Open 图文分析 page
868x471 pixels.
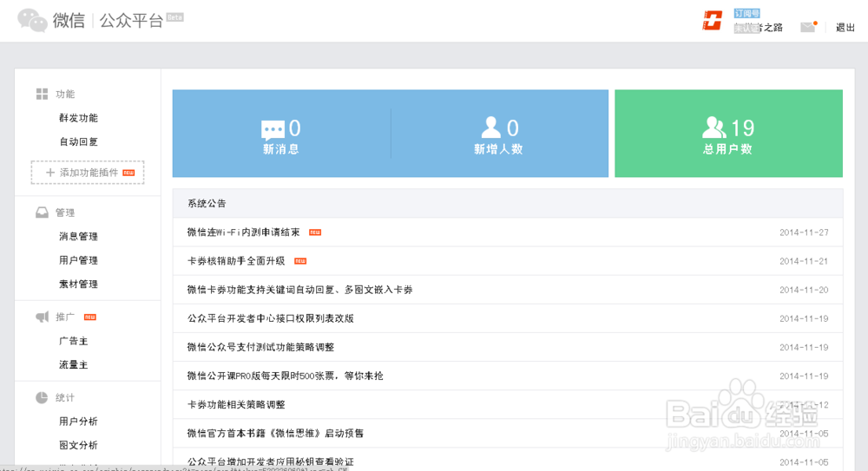[x=79, y=445]
